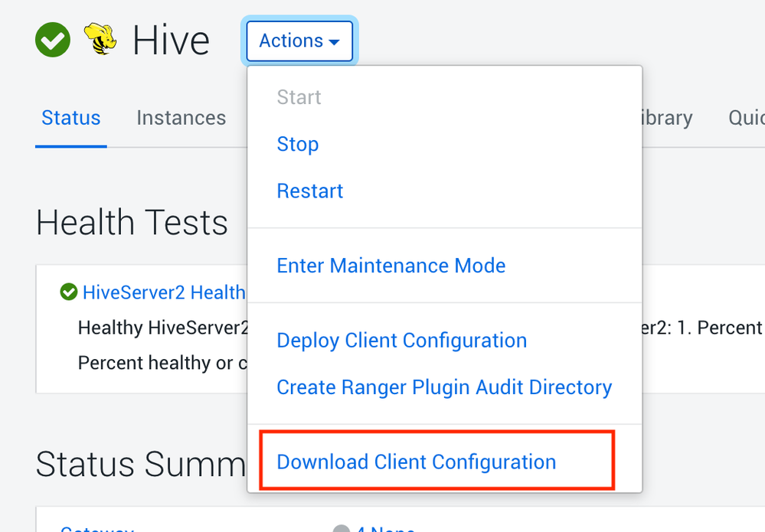Image resolution: width=765 pixels, height=532 pixels.
Task: Select Deploy Client Configuration
Action: click(x=402, y=341)
